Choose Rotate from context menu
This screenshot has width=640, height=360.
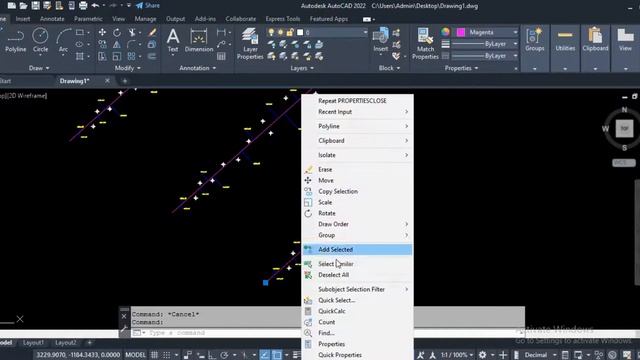(x=358, y=213)
